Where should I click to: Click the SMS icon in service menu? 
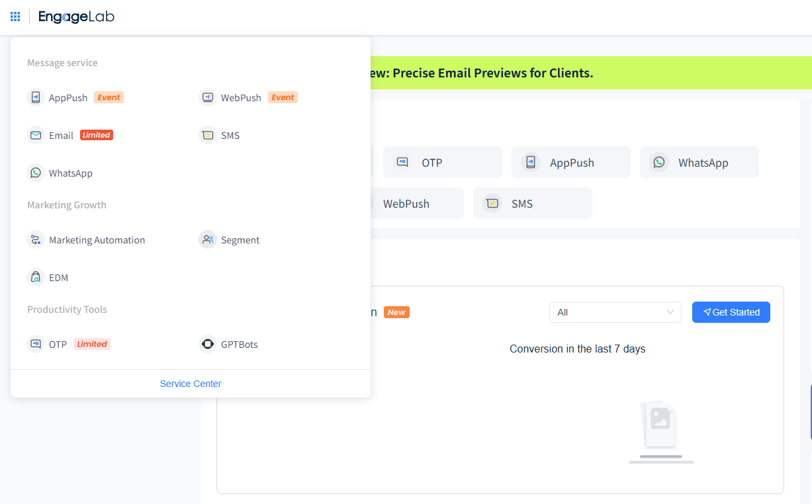pyautogui.click(x=208, y=135)
